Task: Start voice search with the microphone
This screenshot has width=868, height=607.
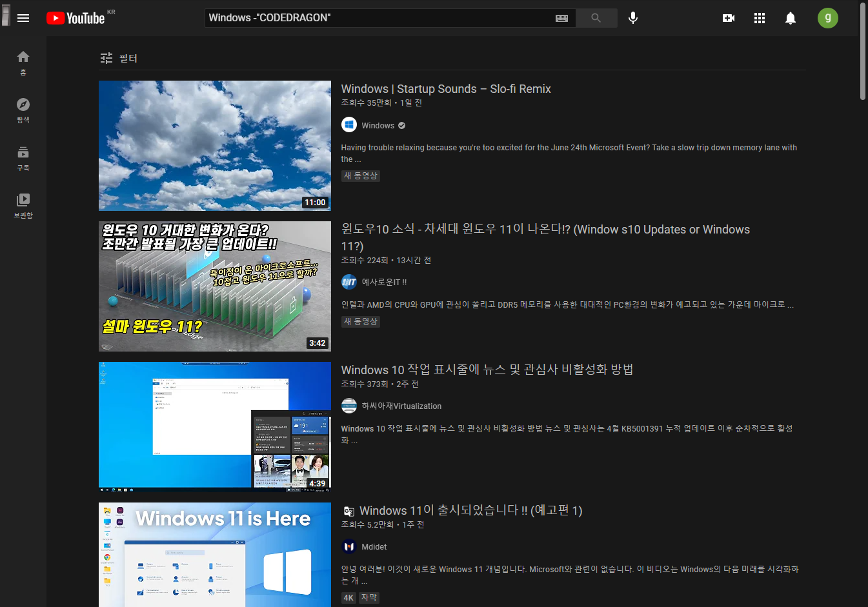Action: (633, 18)
